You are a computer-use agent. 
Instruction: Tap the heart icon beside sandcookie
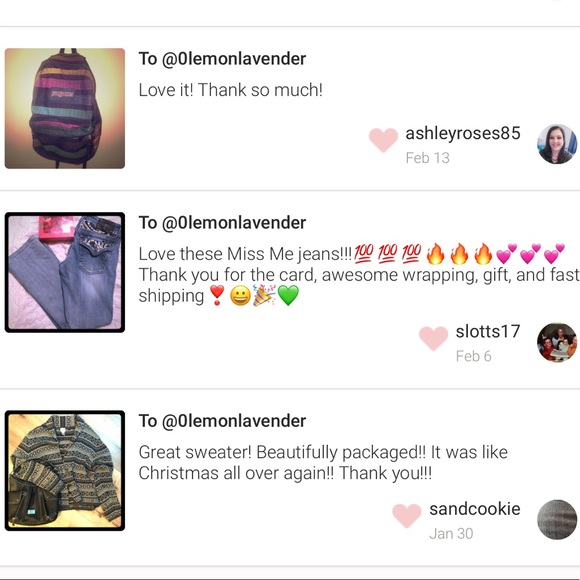coord(407,515)
